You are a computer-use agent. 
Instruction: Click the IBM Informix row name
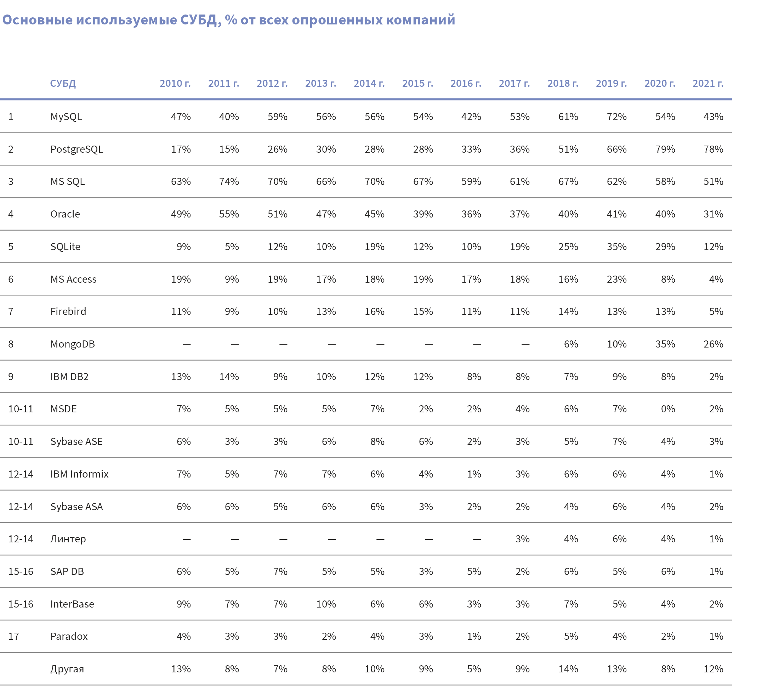tap(79, 474)
